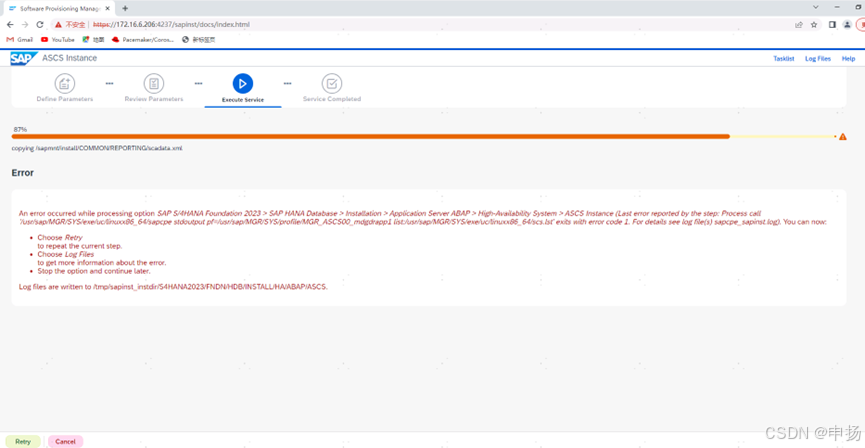Open a new browser tab
Screen dimensions: 865x448
point(125,8)
